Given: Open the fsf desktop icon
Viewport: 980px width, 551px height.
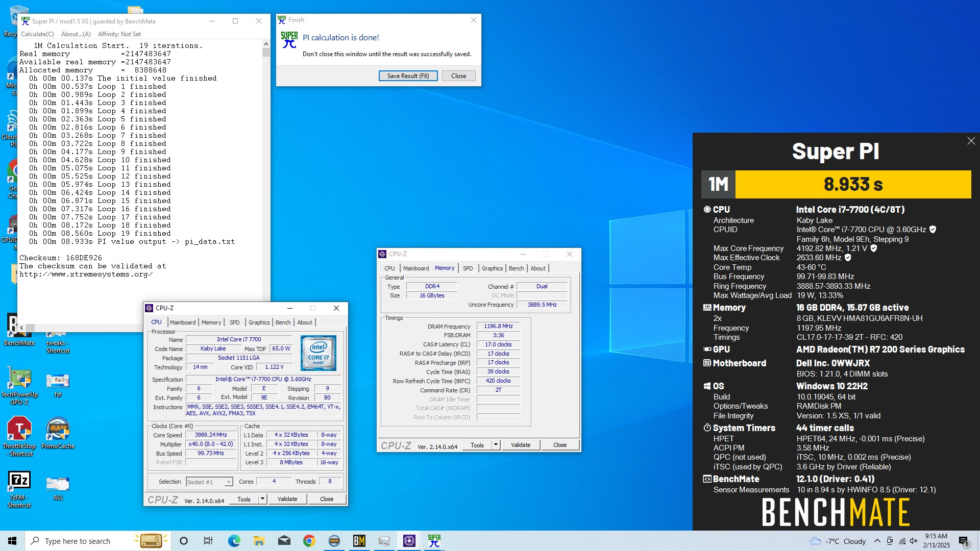Looking at the screenshot, I should 58,385.
